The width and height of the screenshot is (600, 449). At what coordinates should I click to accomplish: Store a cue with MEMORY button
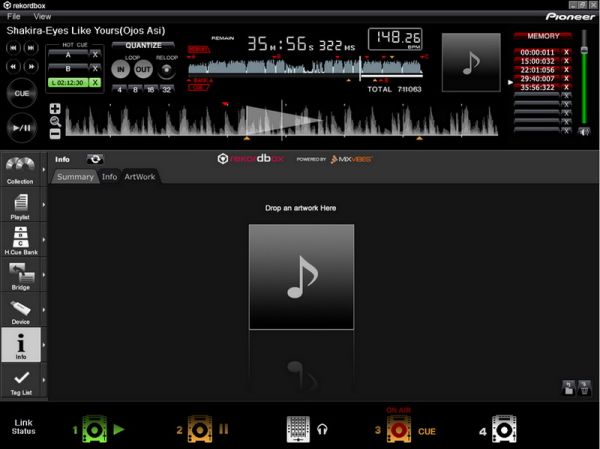(x=543, y=36)
